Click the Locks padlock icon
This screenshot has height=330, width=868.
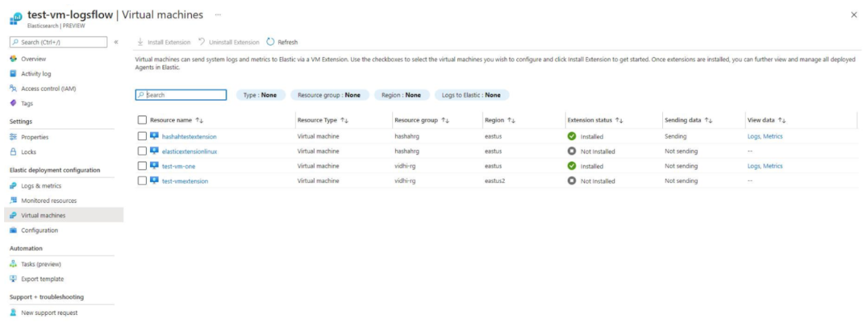(x=13, y=152)
